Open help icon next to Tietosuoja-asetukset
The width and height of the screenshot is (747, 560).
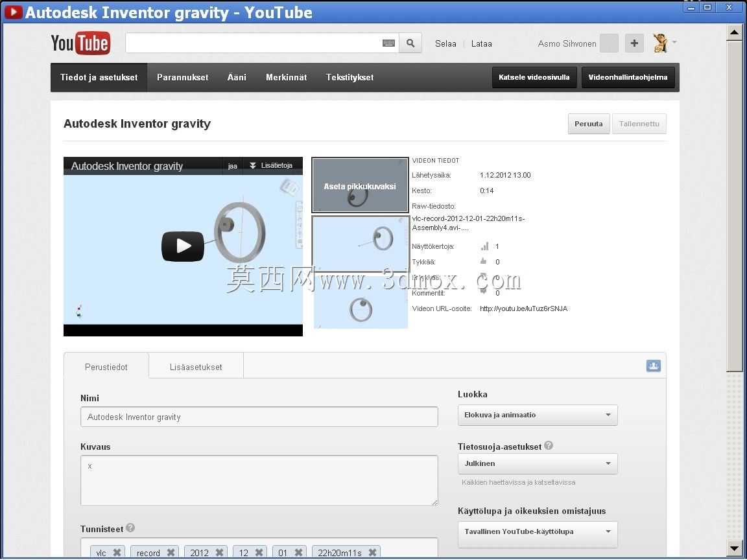coord(549,446)
